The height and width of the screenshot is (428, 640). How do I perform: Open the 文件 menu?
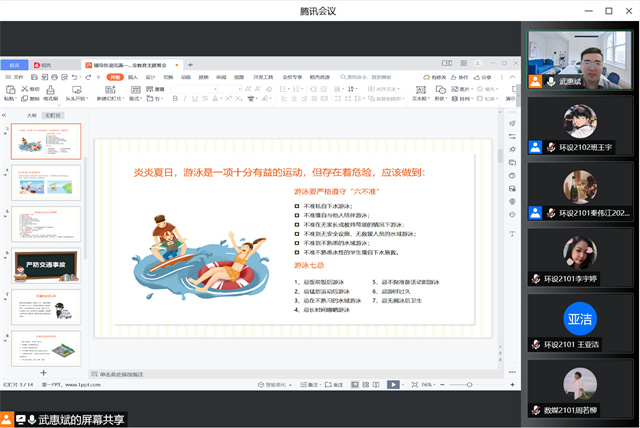pos(15,77)
